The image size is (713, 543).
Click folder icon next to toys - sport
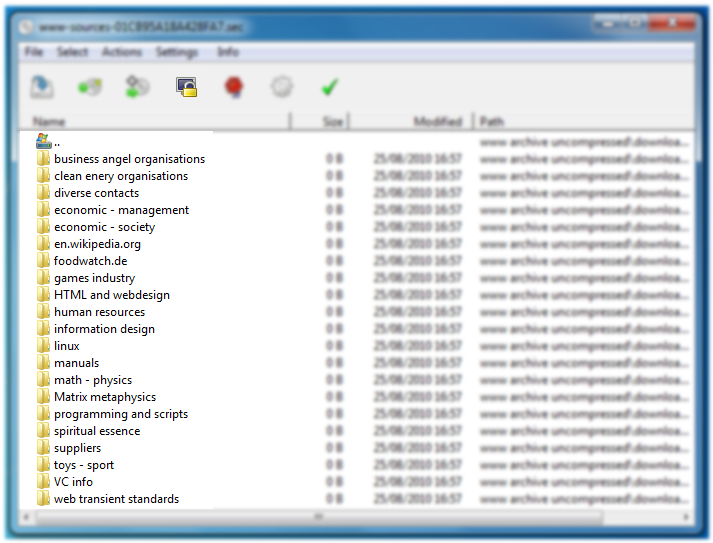coord(43,465)
